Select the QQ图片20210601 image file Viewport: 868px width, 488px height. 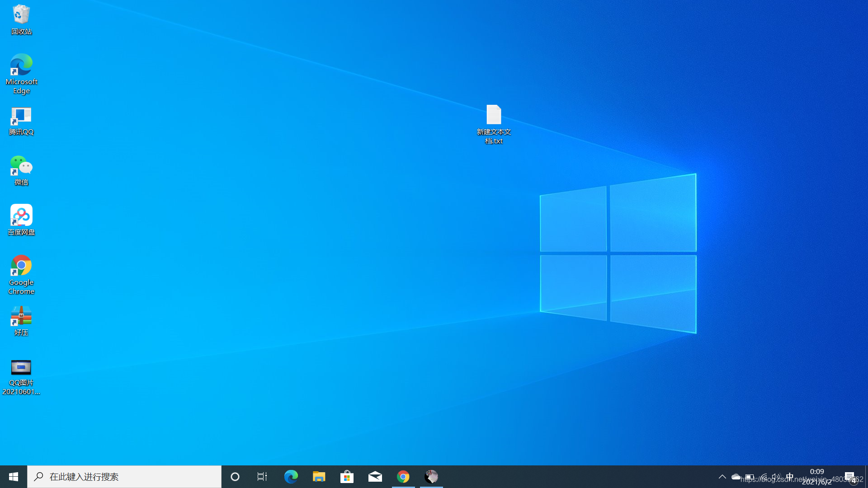(x=21, y=377)
